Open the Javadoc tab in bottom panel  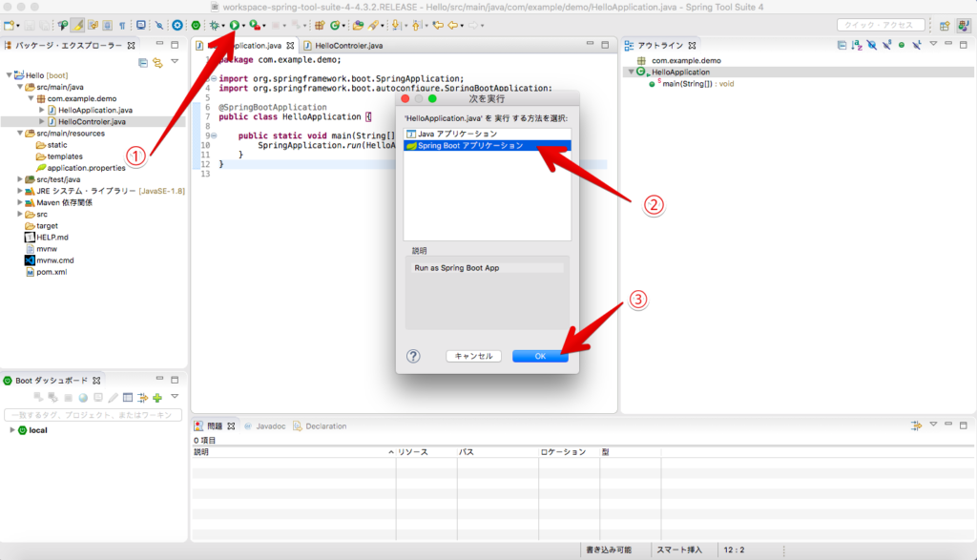click(x=269, y=426)
